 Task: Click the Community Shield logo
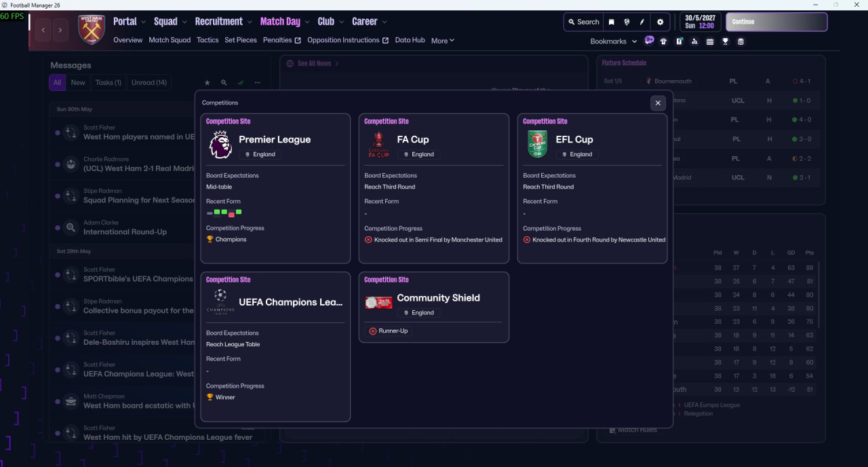pos(378,303)
